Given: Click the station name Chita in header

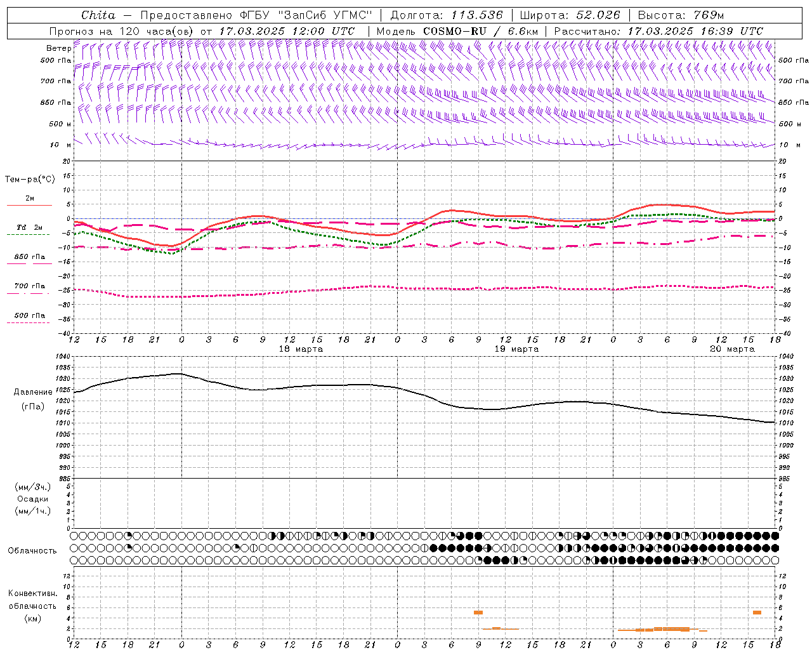Looking at the screenshot, I should click(x=98, y=15).
